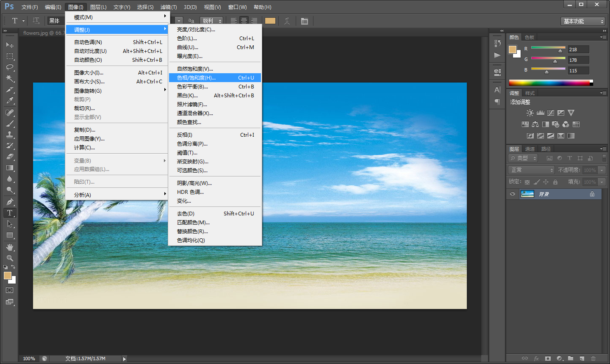Select the Pen tool
Viewport: 610px width, 364px height.
(10, 202)
